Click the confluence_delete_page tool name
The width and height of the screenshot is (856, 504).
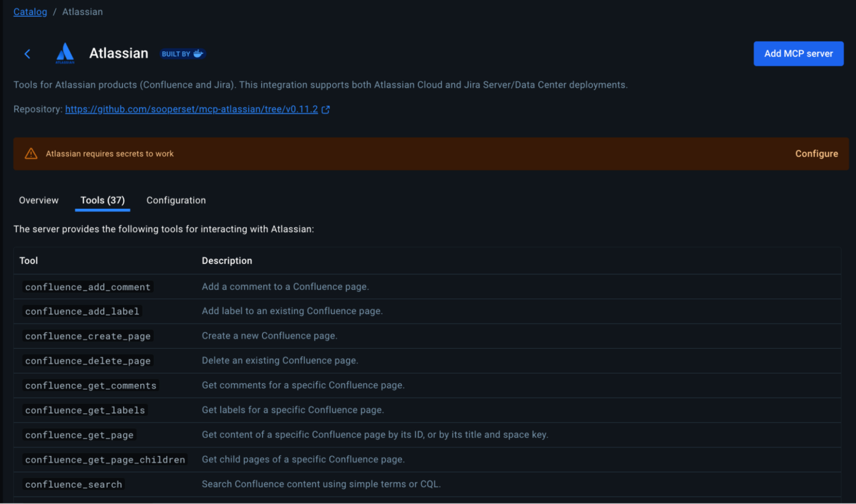point(87,360)
